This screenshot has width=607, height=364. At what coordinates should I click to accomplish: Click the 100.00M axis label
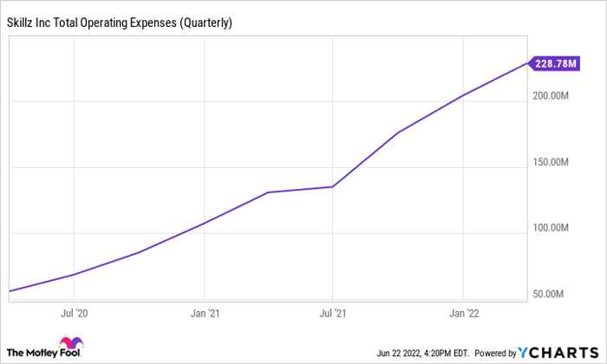point(551,227)
